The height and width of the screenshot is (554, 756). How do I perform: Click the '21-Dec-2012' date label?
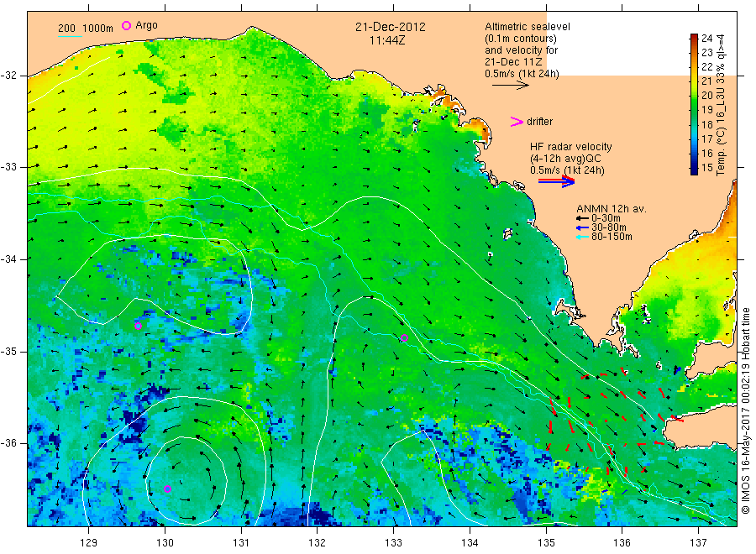click(391, 27)
